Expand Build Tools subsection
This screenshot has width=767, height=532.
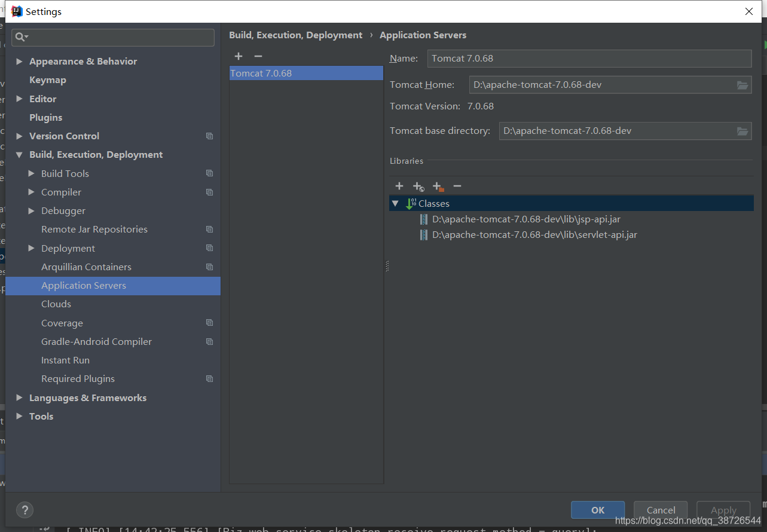(x=31, y=174)
